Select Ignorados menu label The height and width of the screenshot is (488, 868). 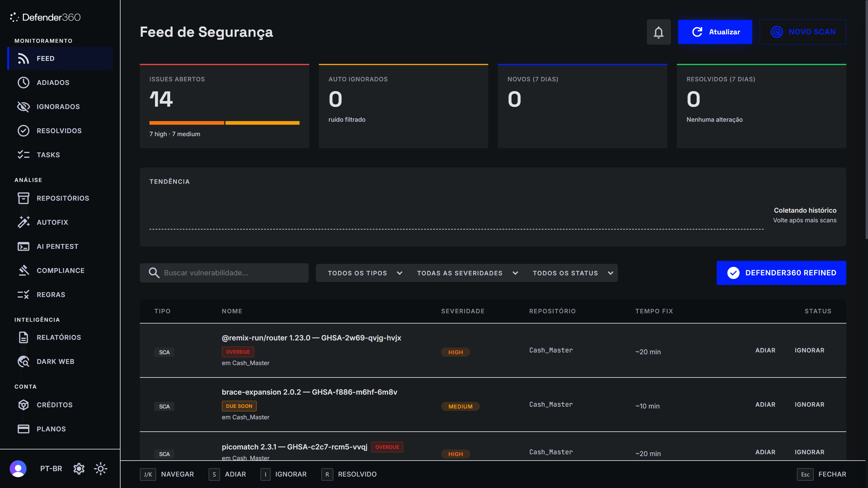point(58,107)
